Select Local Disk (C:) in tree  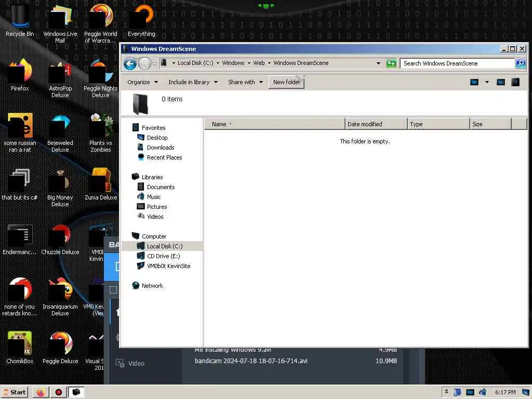coord(163,246)
